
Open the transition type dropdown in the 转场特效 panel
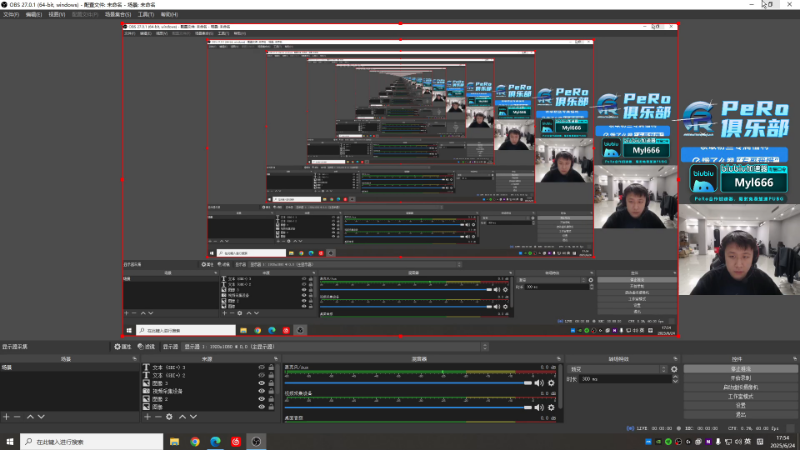(617, 369)
